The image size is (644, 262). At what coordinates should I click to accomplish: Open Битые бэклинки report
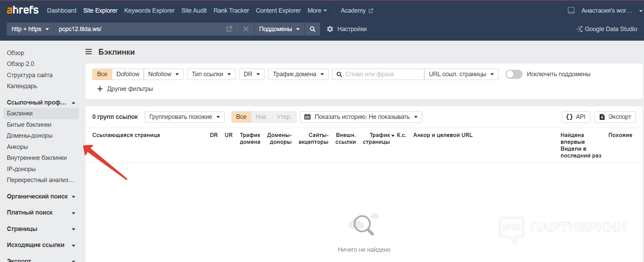click(x=29, y=125)
